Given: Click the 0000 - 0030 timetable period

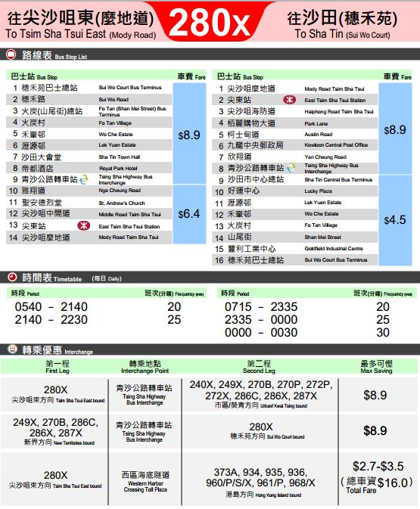Looking at the screenshot, I should point(261,333).
